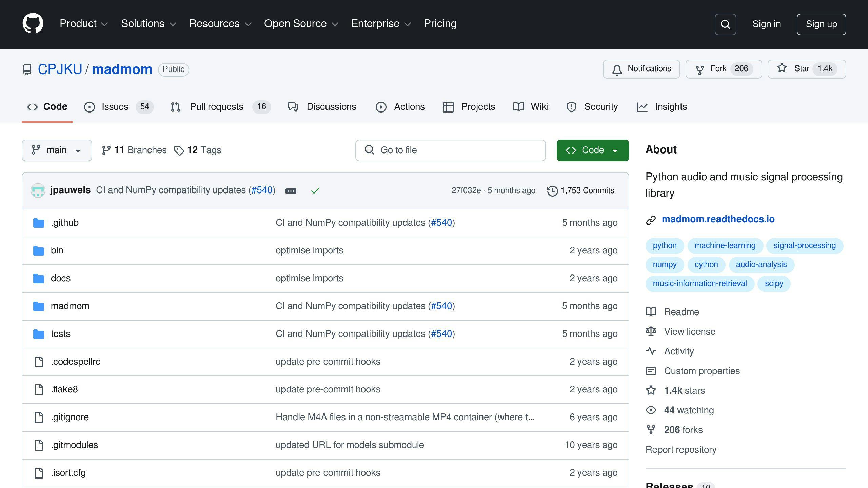Image resolution: width=868 pixels, height=488 pixels.
Task: Click the Readme book icon
Action: coord(651,312)
